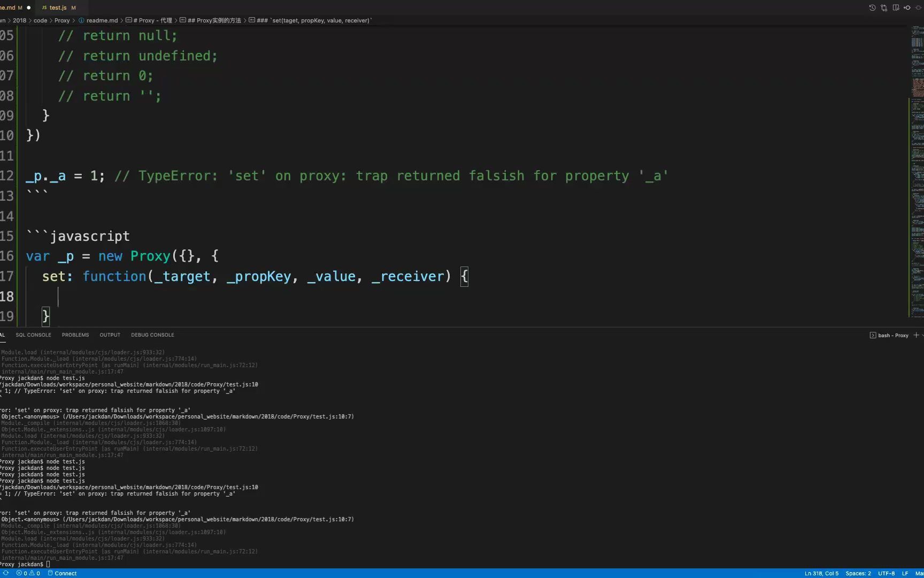Screen dimensions: 924x578
Task: Click symbol icon before '# Proxy - 代理' breadcrumb
Action: 128,20
